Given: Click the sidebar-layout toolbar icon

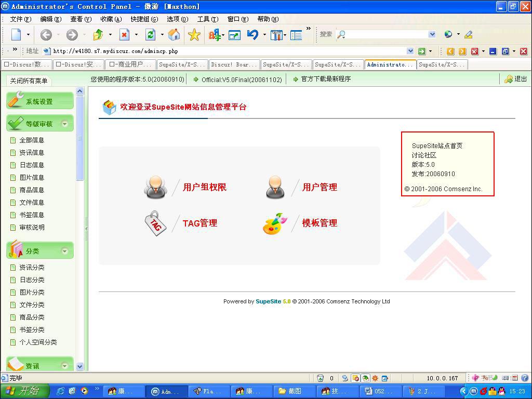Looking at the screenshot, I should [296, 35].
